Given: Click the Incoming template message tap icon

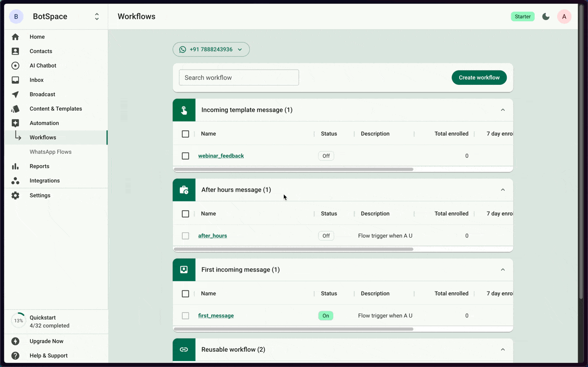Looking at the screenshot, I should pyautogui.click(x=184, y=110).
